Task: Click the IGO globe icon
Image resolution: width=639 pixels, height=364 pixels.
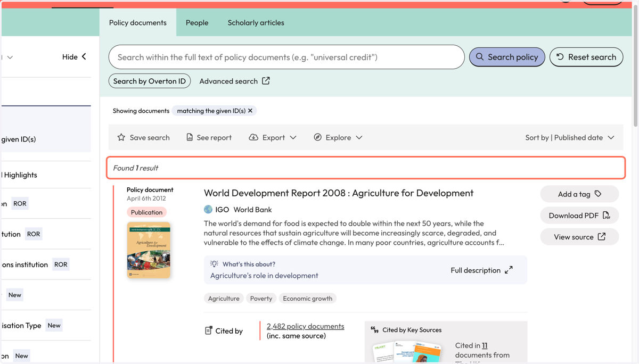Action: pyautogui.click(x=208, y=210)
